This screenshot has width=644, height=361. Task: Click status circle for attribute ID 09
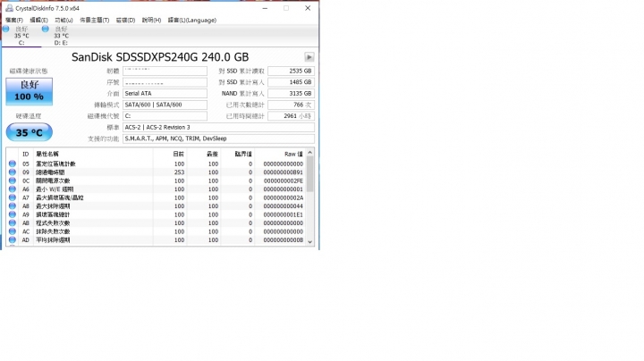13,172
